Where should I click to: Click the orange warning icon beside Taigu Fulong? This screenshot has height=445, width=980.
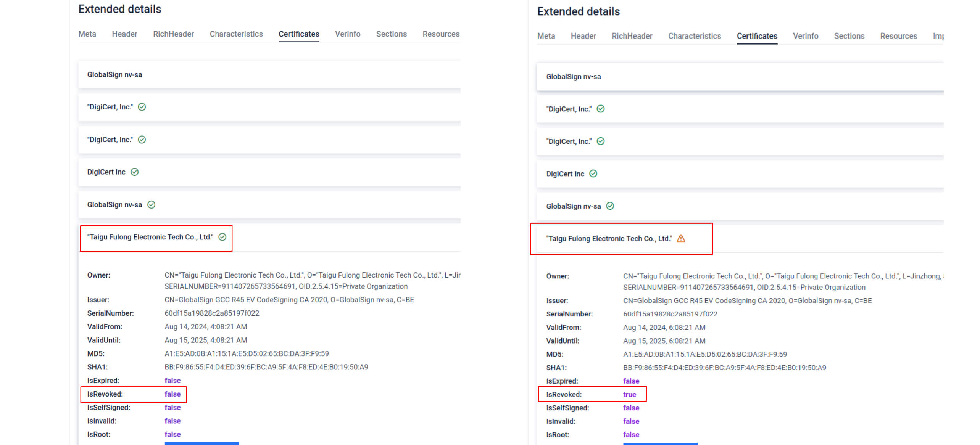coord(681,239)
